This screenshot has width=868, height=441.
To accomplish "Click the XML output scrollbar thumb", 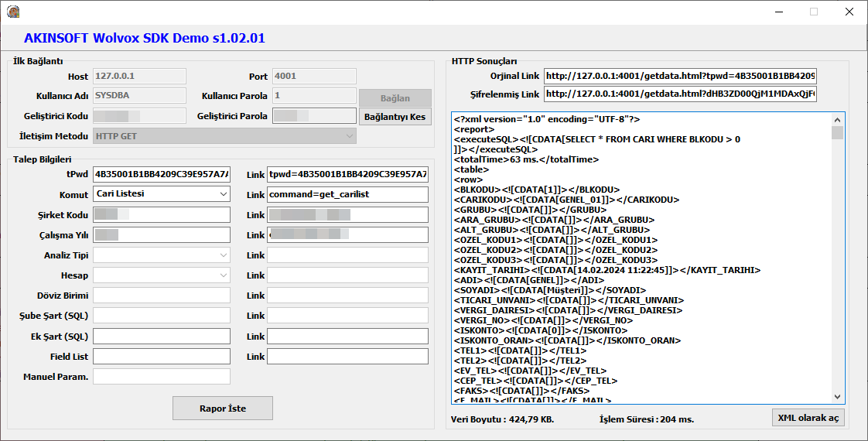I will [x=837, y=132].
